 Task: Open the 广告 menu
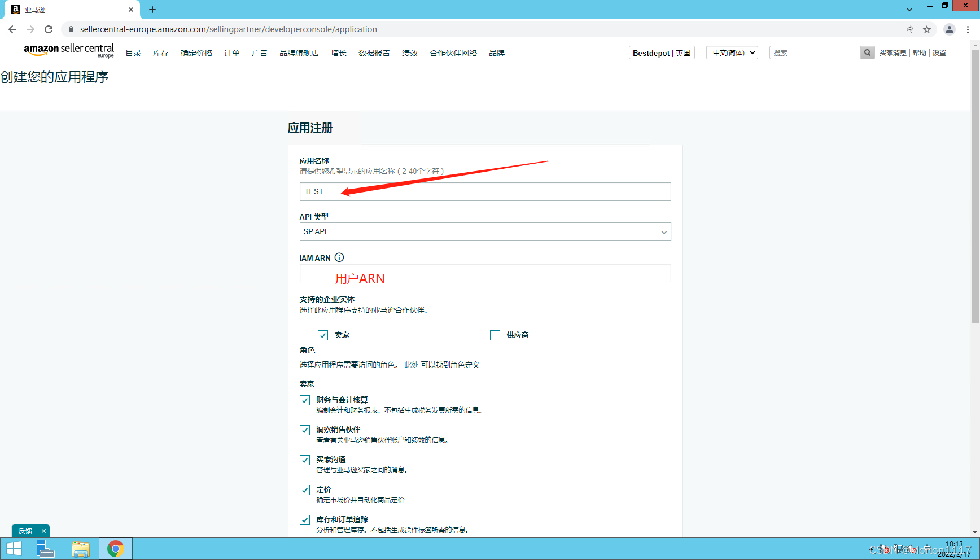[x=260, y=53]
